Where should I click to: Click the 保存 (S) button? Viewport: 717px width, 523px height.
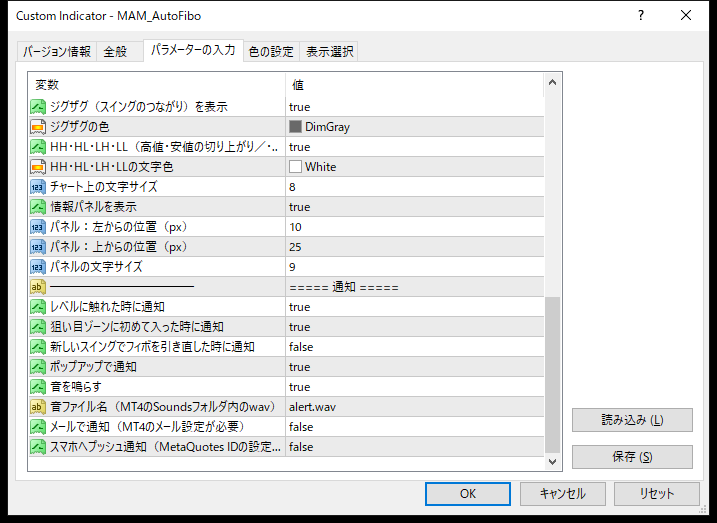click(632, 457)
